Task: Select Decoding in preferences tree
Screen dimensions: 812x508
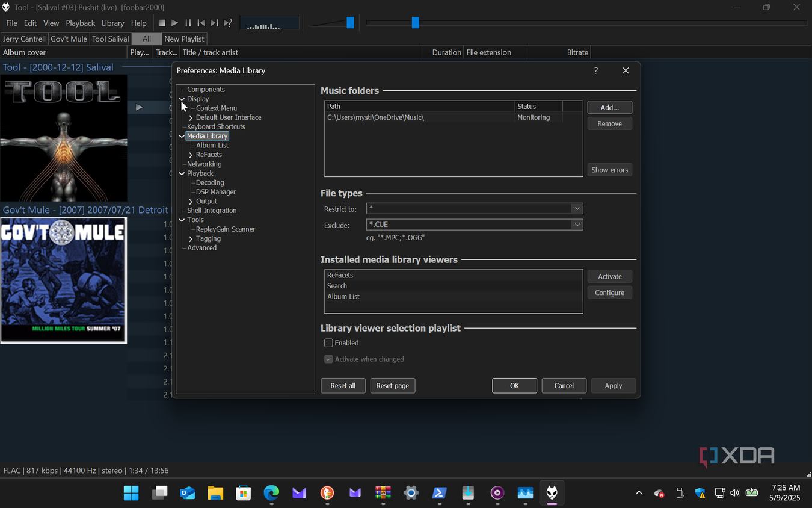Action: point(210,183)
